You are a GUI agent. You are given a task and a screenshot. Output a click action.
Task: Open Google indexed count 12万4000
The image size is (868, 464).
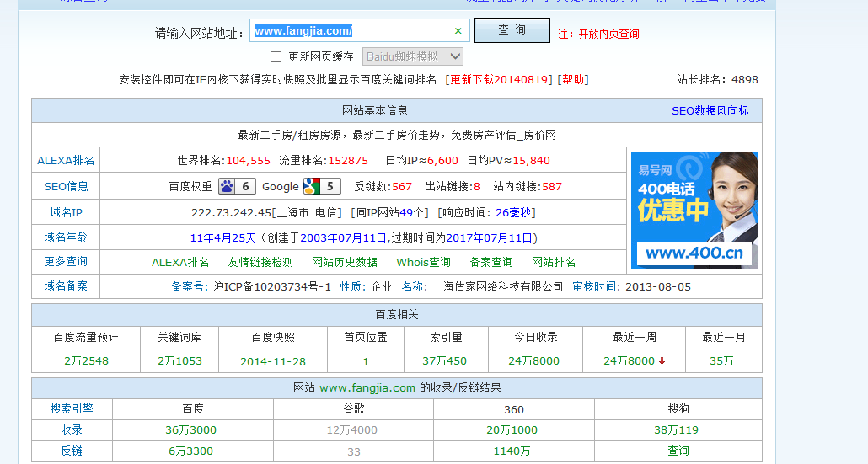(x=352, y=429)
